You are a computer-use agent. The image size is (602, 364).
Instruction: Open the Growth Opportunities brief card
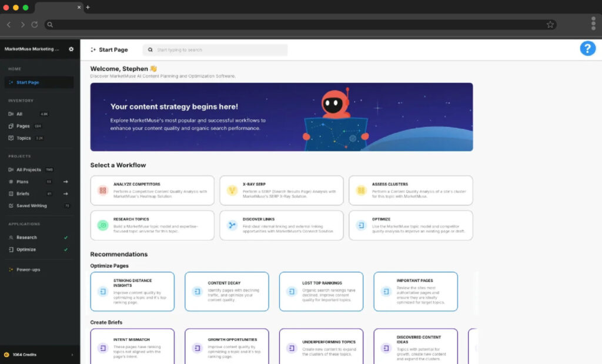(227, 346)
